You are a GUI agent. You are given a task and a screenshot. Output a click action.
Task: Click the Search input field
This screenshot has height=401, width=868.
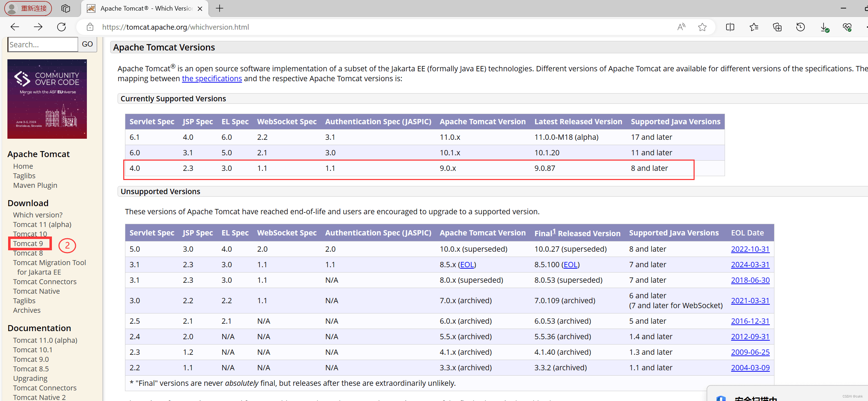tap(42, 44)
